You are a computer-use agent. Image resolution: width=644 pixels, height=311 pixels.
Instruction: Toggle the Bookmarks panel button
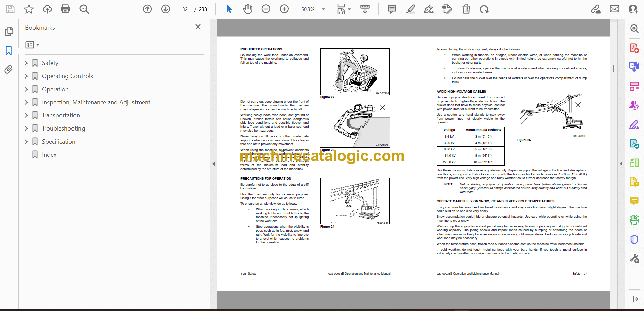coord(9,51)
